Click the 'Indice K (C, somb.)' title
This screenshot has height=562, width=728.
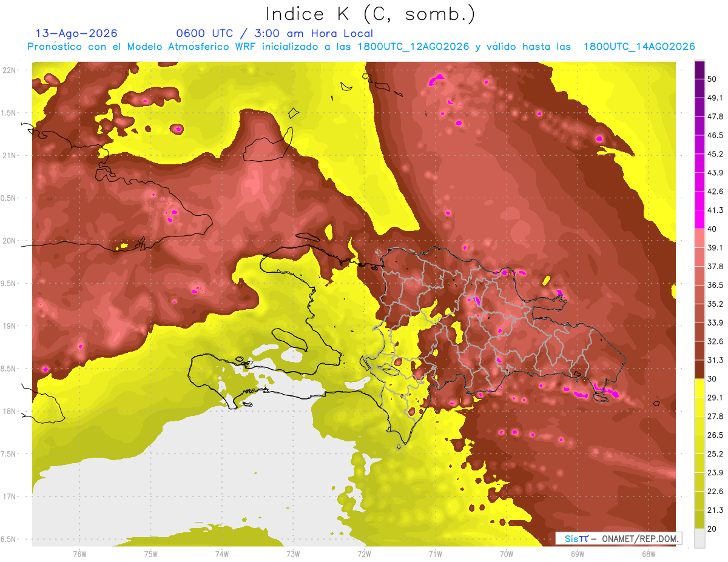(371, 13)
